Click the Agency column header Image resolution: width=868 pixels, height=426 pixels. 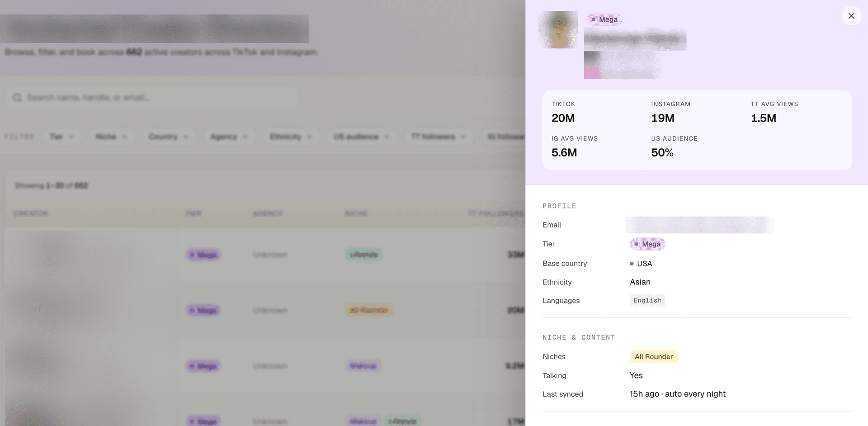coord(268,213)
